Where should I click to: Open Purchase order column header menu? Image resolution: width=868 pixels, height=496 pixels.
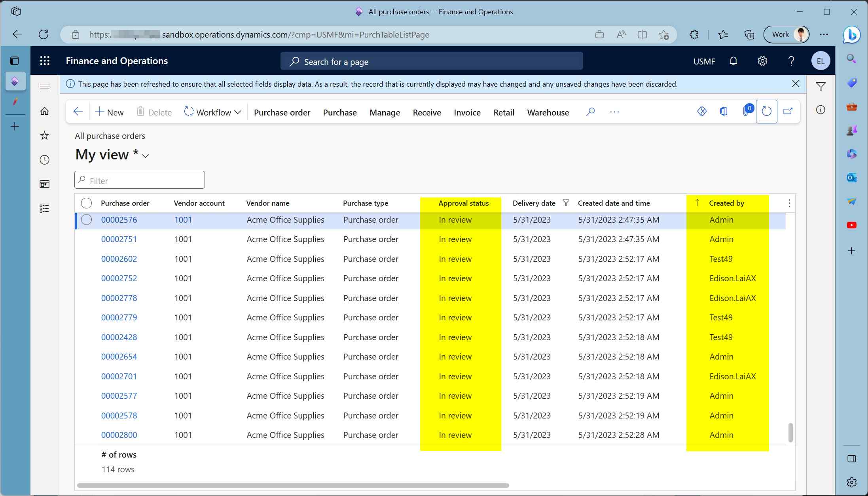pos(125,203)
